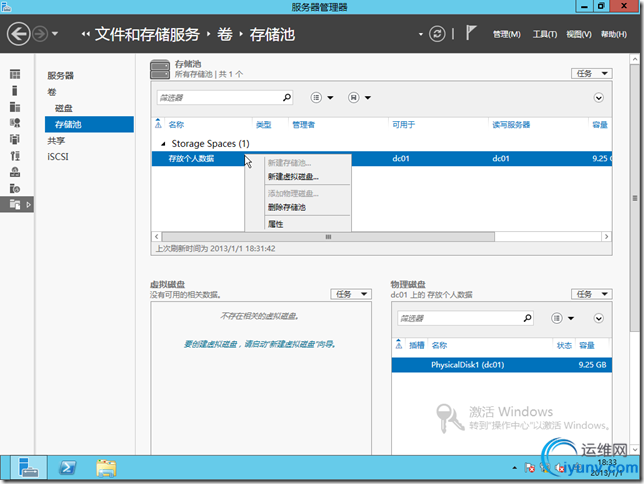Image resolution: width=644 pixels, height=484 pixels.
Task: Open the 视图(V) menu
Action: 579,35
